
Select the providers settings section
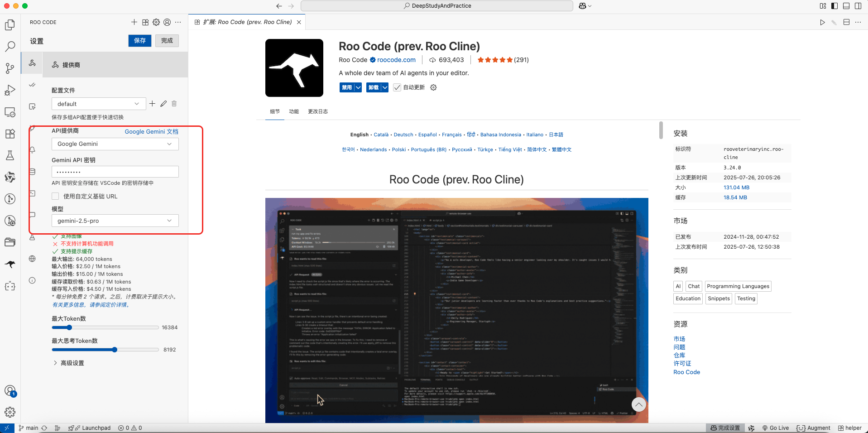(x=32, y=63)
